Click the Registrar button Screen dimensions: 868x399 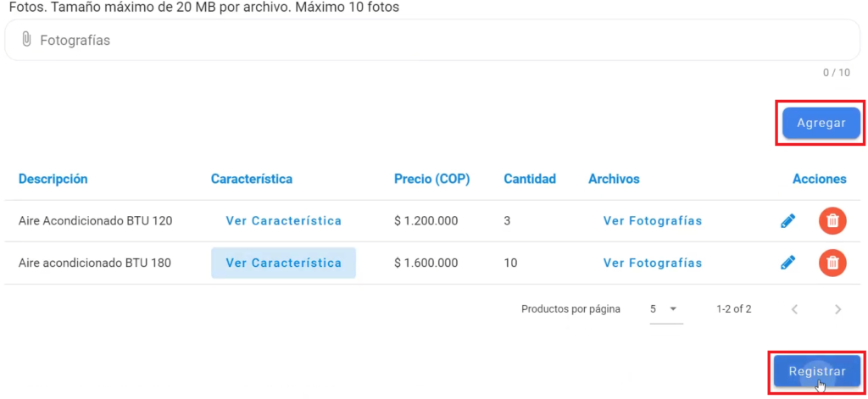(x=816, y=371)
